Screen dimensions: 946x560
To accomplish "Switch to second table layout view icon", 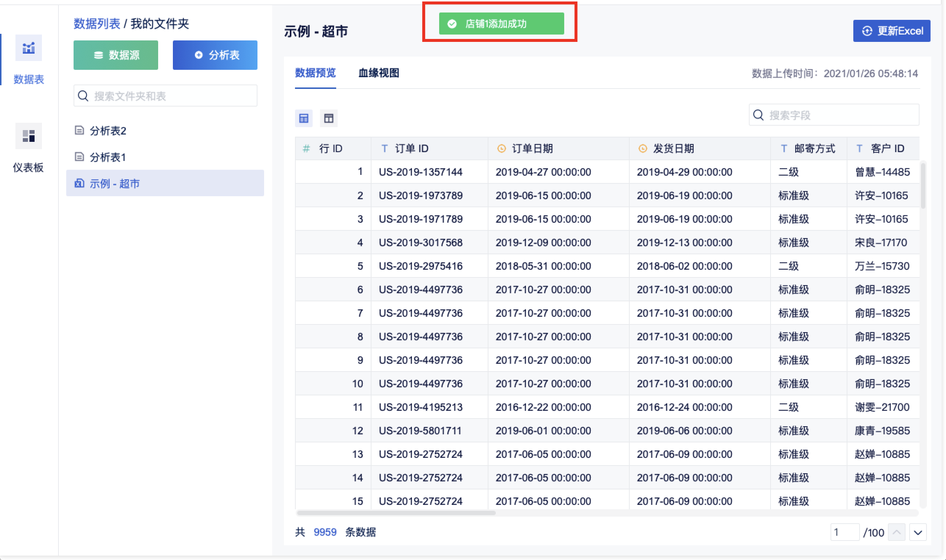I will pos(328,118).
